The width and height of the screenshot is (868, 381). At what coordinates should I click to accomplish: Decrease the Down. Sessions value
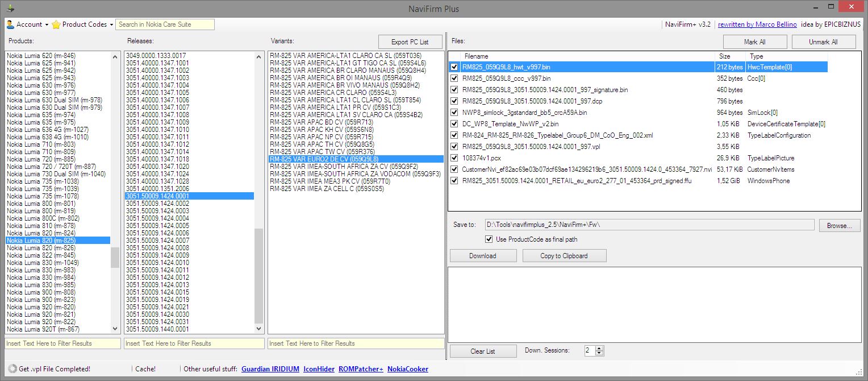click(600, 354)
